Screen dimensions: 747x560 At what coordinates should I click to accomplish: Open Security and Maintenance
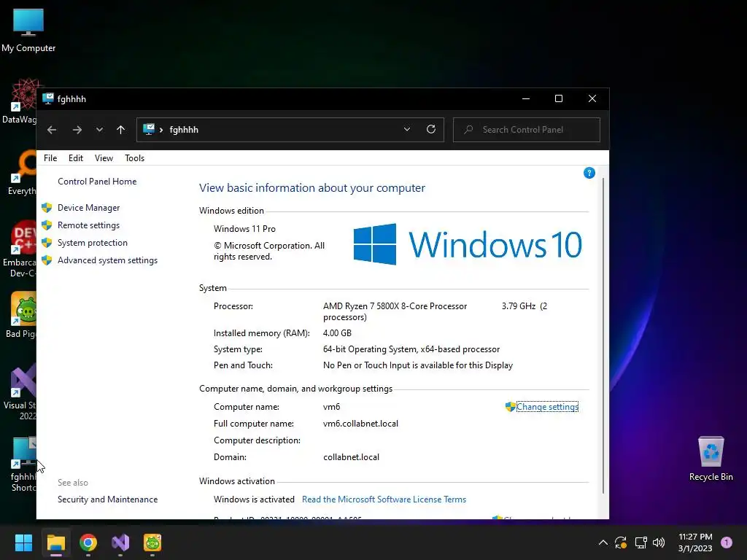pos(108,499)
